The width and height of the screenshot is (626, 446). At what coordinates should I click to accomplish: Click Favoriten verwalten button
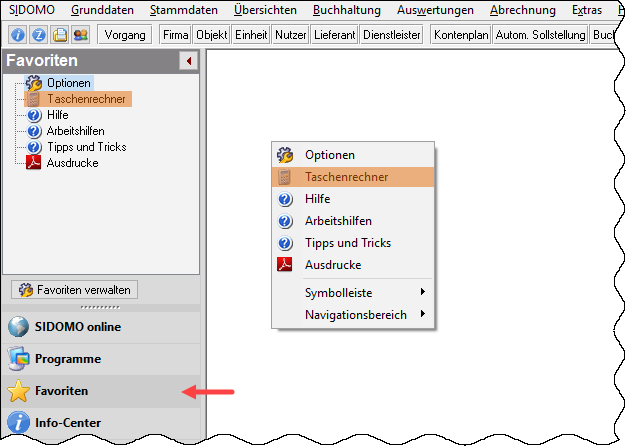(x=75, y=289)
